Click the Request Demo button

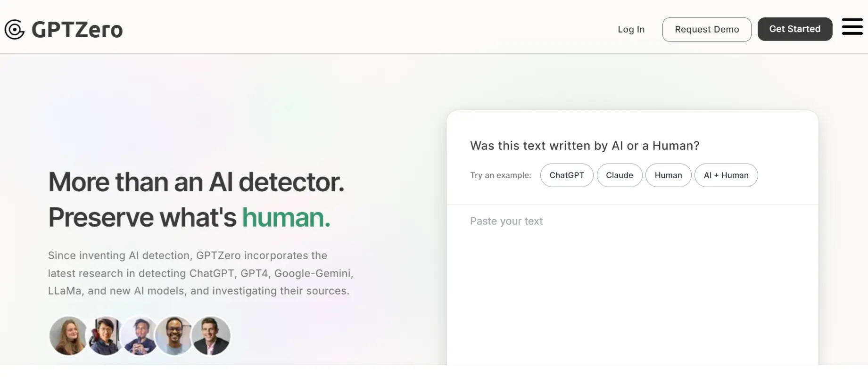pyautogui.click(x=707, y=29)
